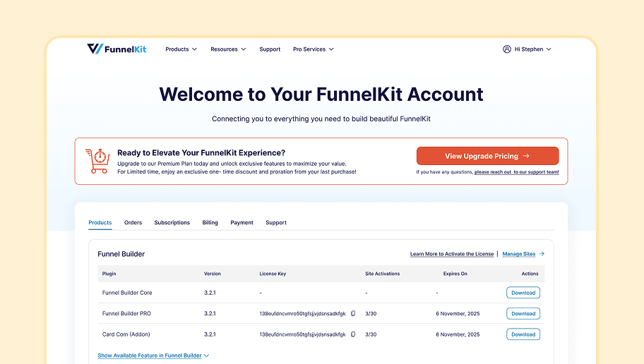Click the Expires On column header
This screenshot has height=364, width=644.
[x=455, y=274]
